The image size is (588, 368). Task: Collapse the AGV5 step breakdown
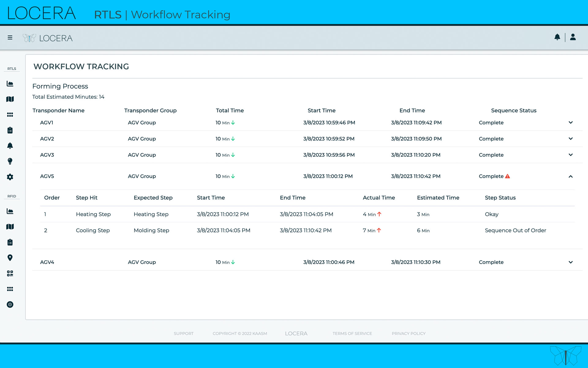coord(571,177)
